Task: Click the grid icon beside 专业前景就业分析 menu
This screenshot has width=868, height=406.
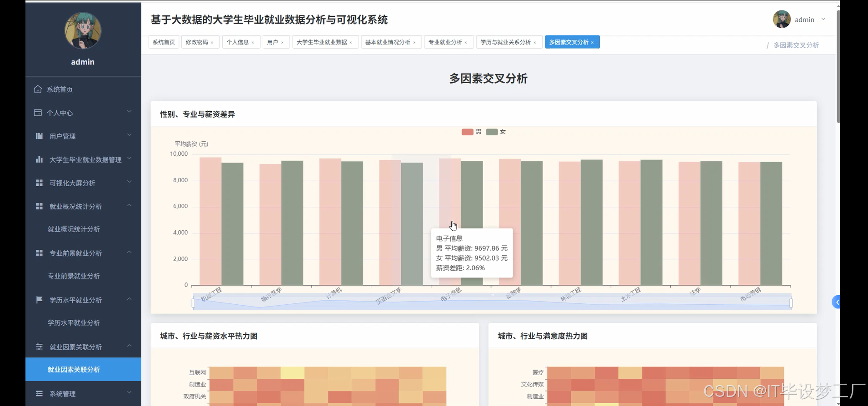Action: point(39,253)
